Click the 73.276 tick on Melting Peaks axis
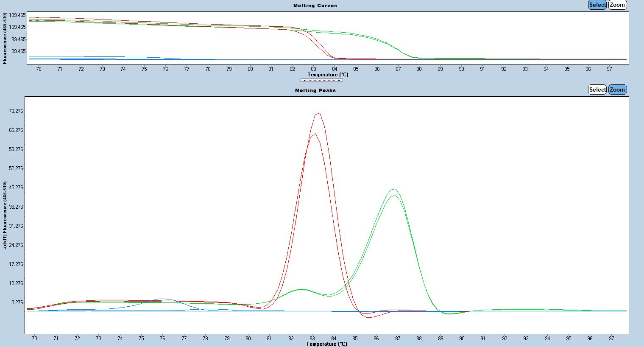 click(x=16, y=111)
